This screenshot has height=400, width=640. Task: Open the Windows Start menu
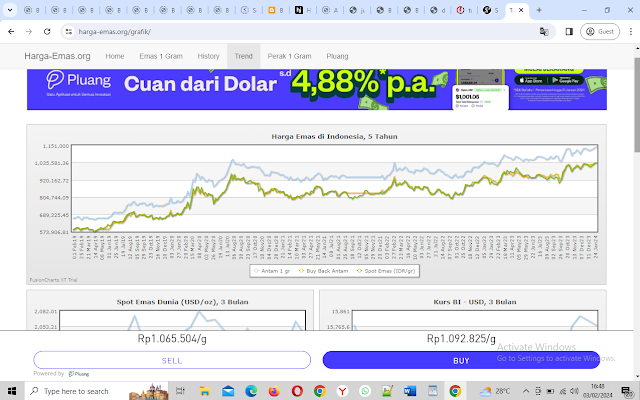click(x=12, y=391)
